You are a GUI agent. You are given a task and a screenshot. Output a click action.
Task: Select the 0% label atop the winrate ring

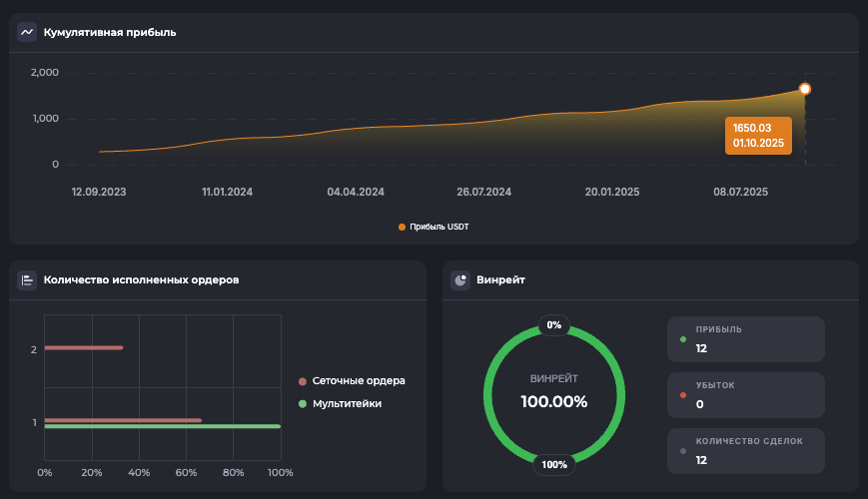554,325
